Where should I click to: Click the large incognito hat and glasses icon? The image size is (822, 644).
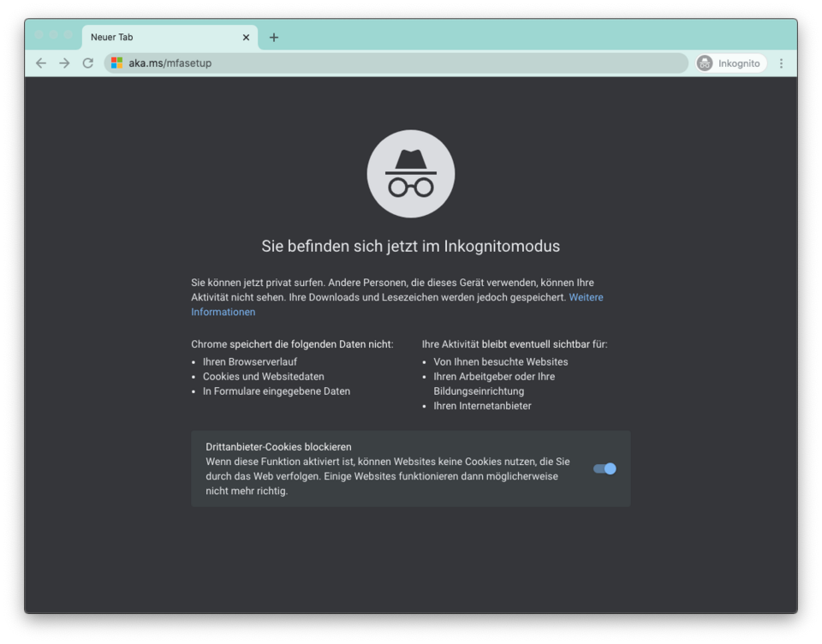[x=411, y=174]
